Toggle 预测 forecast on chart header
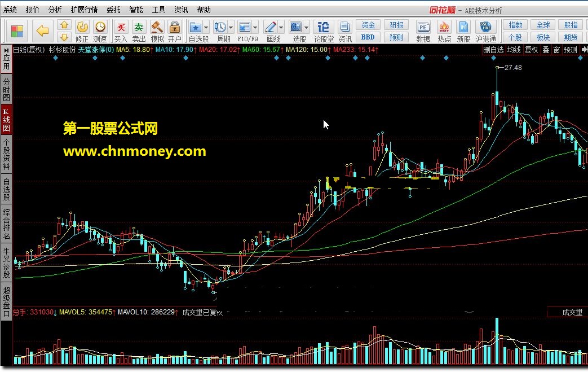 [570, 50]
